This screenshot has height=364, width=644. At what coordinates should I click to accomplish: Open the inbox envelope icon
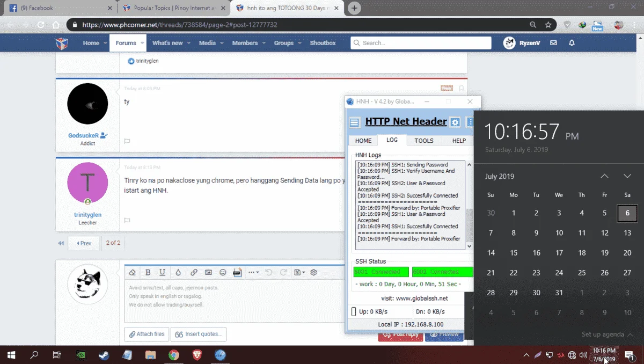click(554, 43)
